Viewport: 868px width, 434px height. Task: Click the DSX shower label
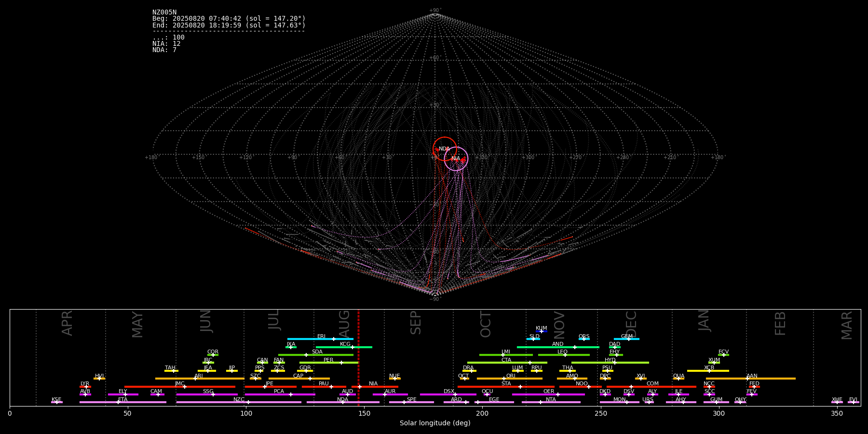pos(449,392)
